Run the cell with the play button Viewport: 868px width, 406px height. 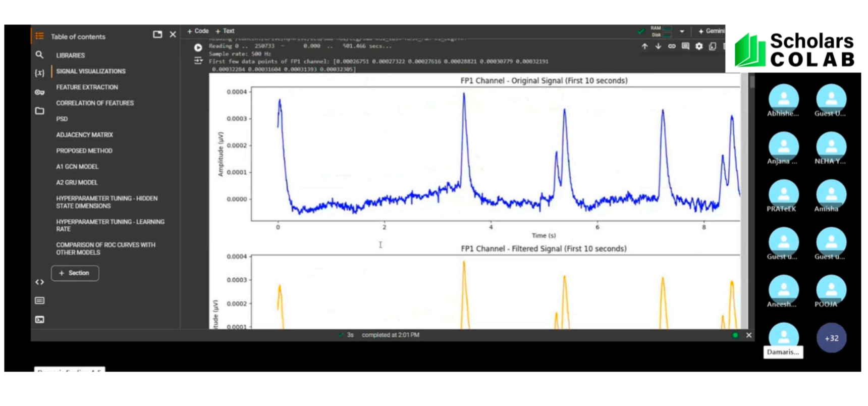pos(198,47)
